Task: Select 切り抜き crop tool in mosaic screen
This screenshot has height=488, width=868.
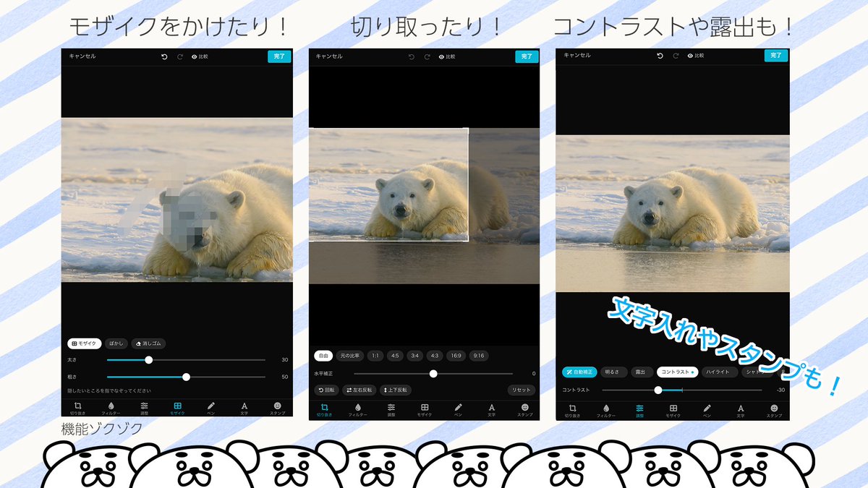Action: pyautogui.click(x=77, y=408)
